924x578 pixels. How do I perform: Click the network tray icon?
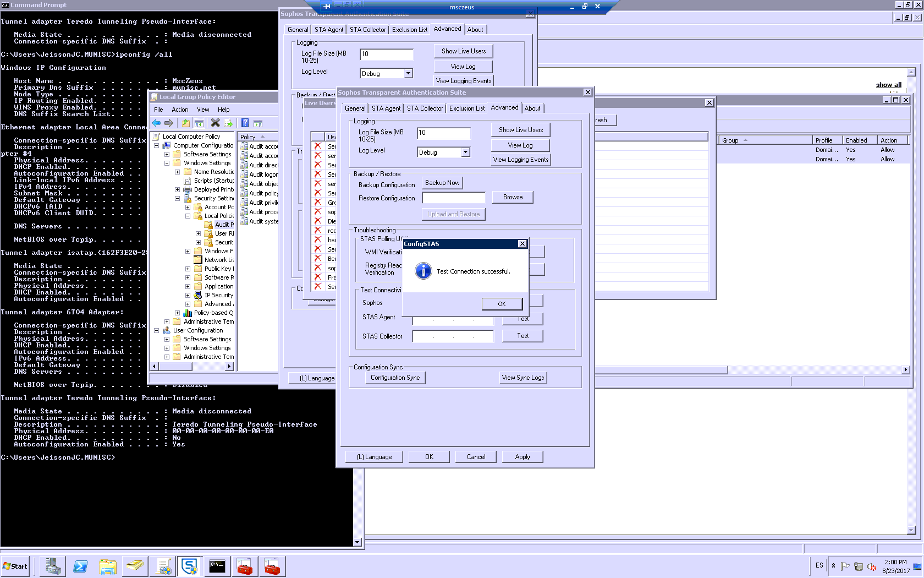[859, 566]
